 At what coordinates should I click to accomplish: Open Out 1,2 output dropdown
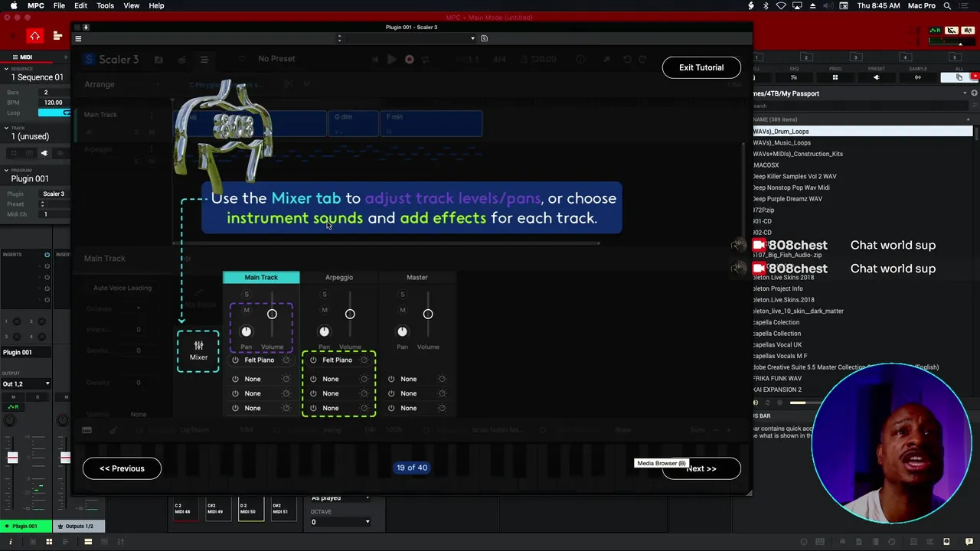(x=26, y=384)
